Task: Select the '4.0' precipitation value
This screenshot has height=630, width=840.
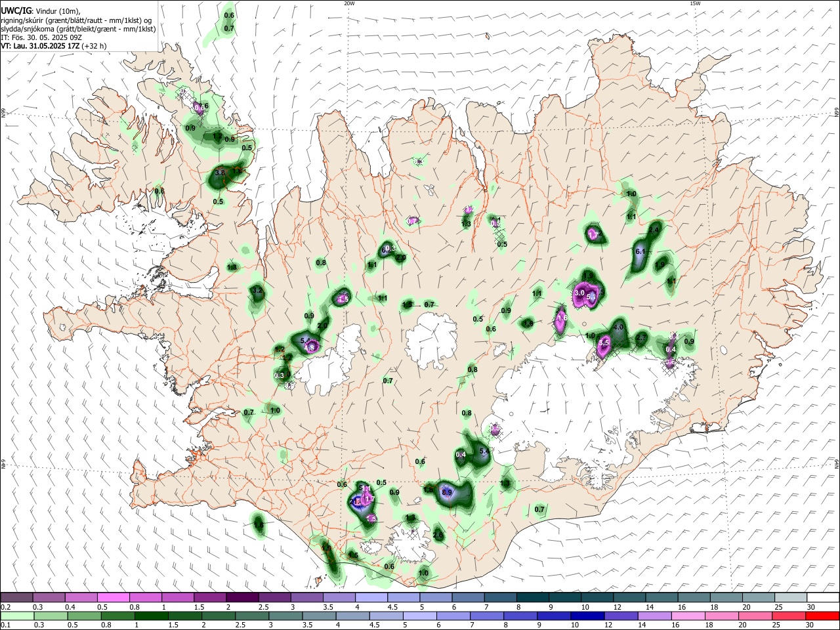Action: click(618, 327)
